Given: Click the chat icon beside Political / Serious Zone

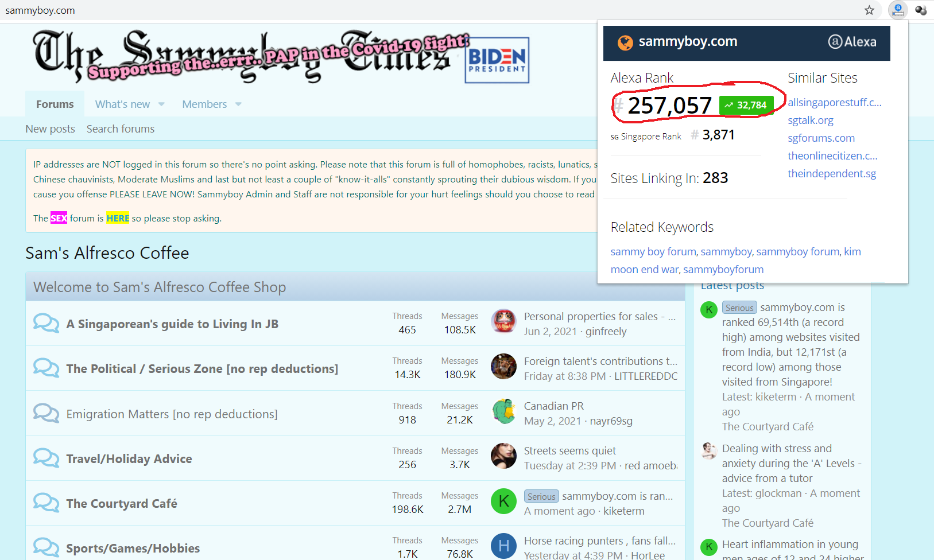Looking at the screenshot, I should pos(46,368).
